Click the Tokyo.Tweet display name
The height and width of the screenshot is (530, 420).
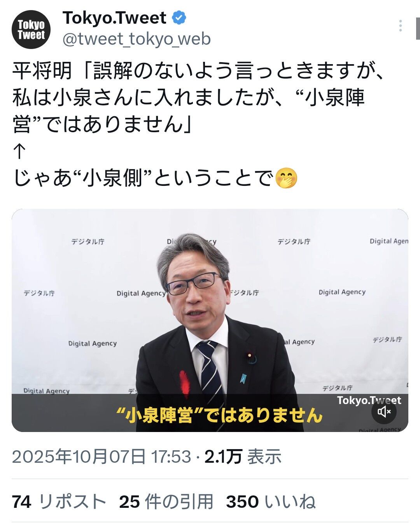click(x=114, y=18)
